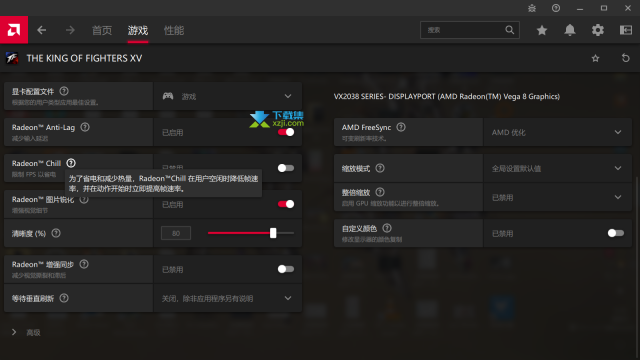Click the VX2038 SERIES DISPLAYPORT label
This screenshot has width=640, height=360.
tap(447, 97)
